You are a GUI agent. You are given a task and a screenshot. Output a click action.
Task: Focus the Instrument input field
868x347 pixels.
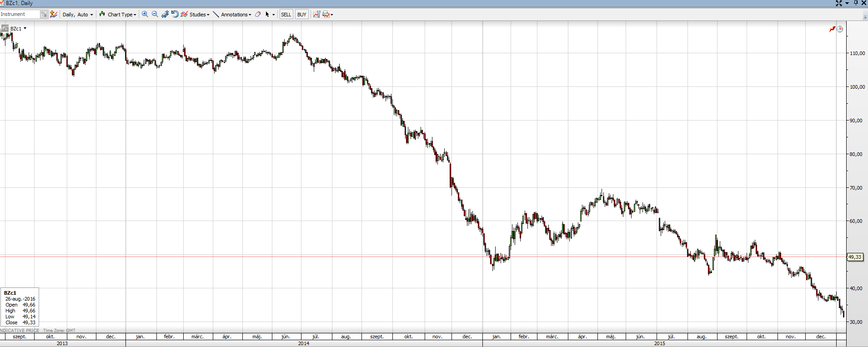[20, 15]
